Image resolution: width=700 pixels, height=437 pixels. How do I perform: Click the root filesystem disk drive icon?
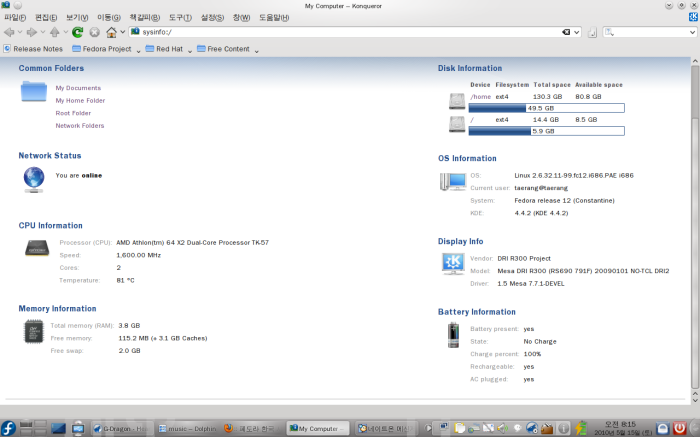pos(457,124)
